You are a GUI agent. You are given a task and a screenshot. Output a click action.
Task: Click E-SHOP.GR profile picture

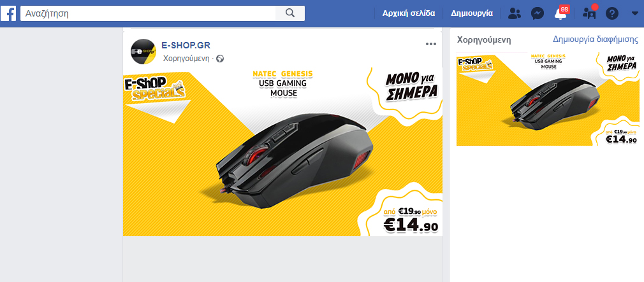pos(143,51)
